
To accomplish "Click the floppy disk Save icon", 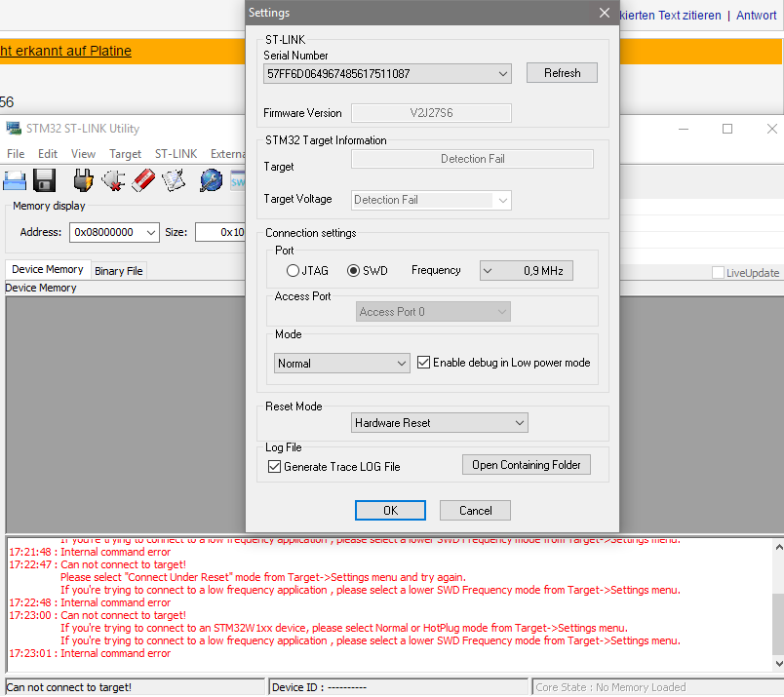I will tap(45, 180).
